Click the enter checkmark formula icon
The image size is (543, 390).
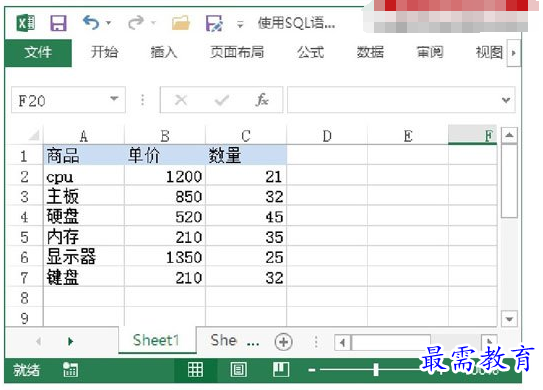coord(222,100)
